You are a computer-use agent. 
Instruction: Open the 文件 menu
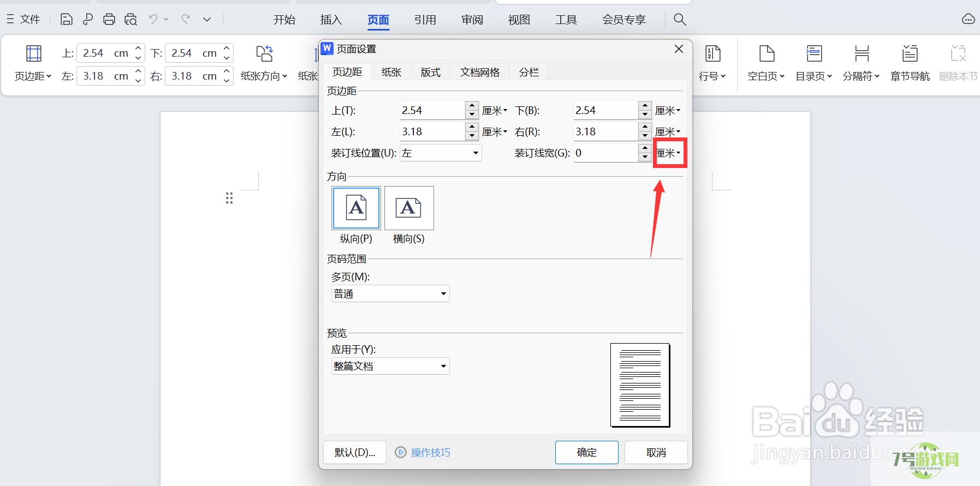pyautogui.click(x=23, y=20)
